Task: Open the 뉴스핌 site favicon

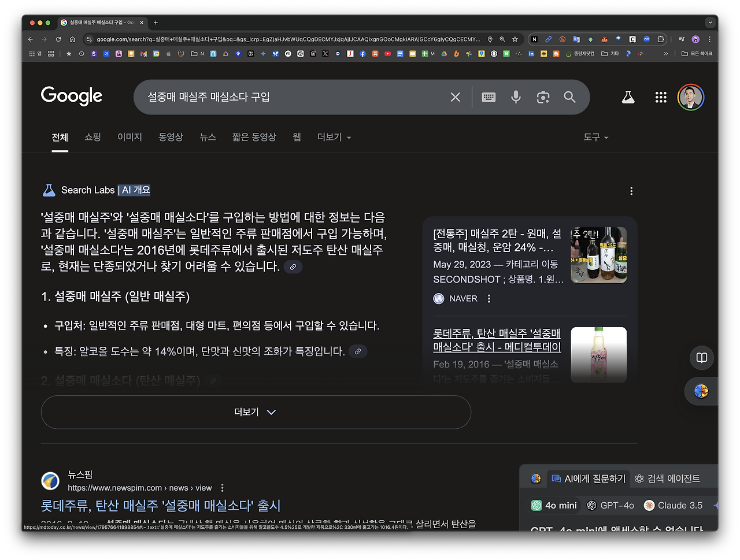Action: pos(50,481)
